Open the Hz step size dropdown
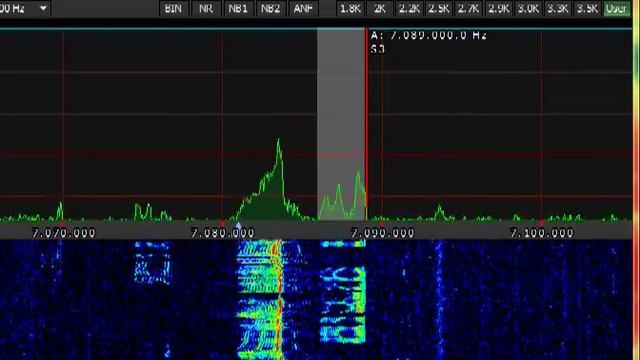This screenshot has width=640, height=360. (43, 8)
